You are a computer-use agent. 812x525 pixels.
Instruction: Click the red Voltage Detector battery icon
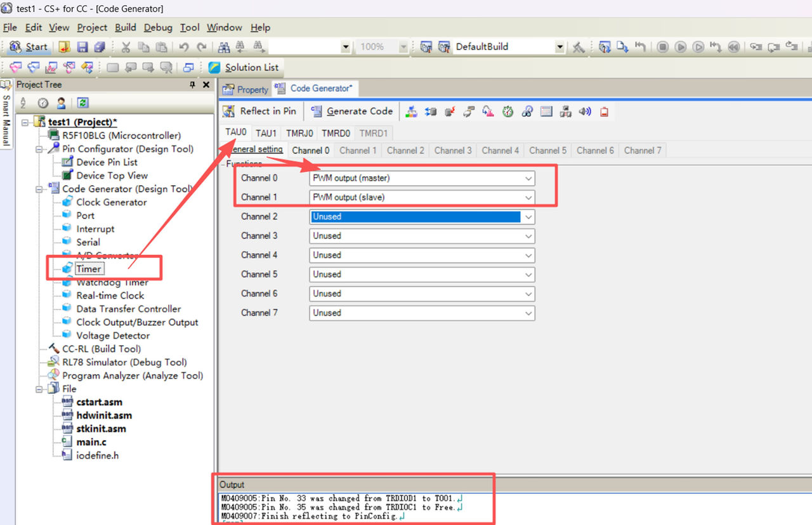604,112
